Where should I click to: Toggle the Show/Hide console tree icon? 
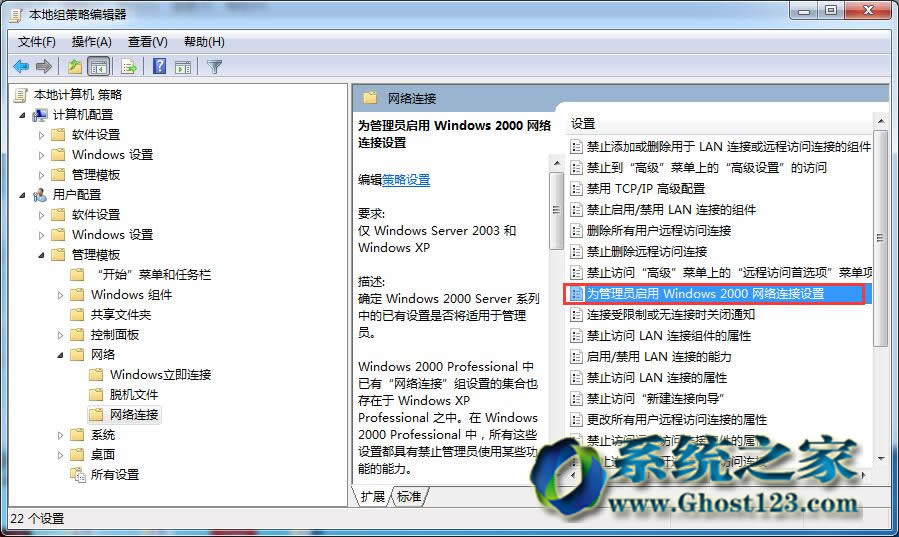[99, 67]
